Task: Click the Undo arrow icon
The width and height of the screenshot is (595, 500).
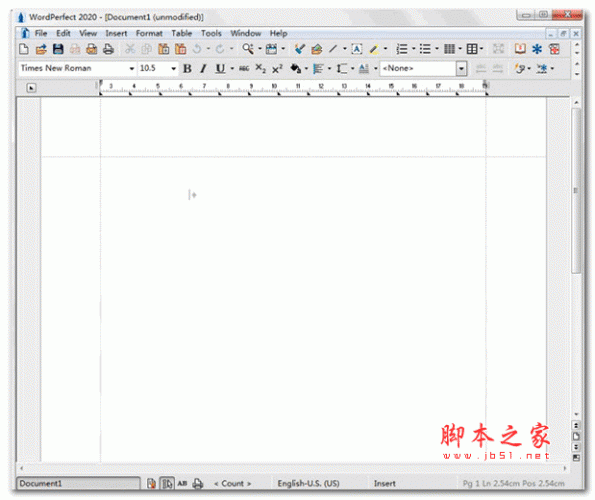Action: tap(197, 49)
